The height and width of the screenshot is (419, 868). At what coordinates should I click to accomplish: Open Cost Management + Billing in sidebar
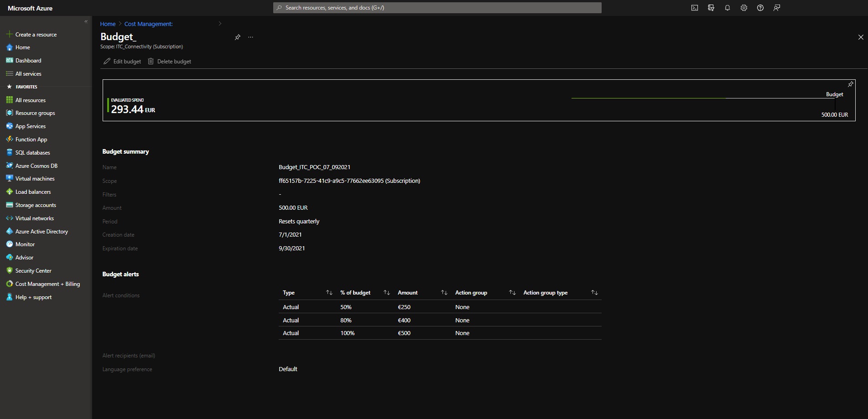(47, 284)
